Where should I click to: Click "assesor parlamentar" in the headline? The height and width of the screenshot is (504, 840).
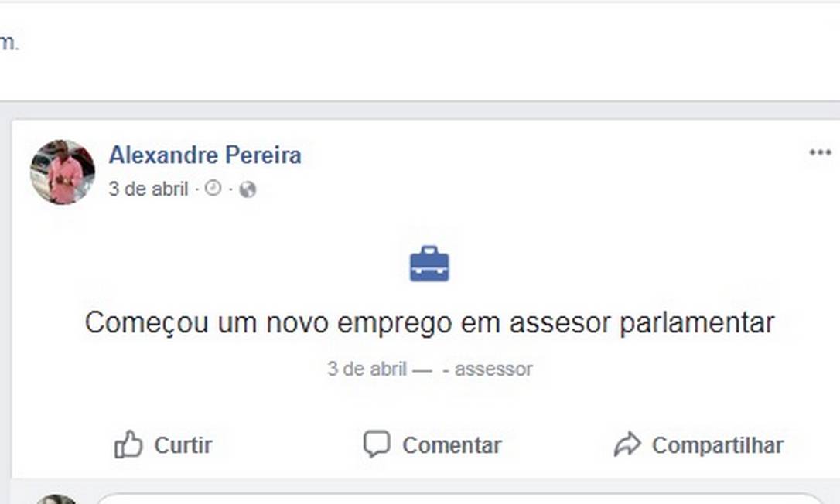642,323
